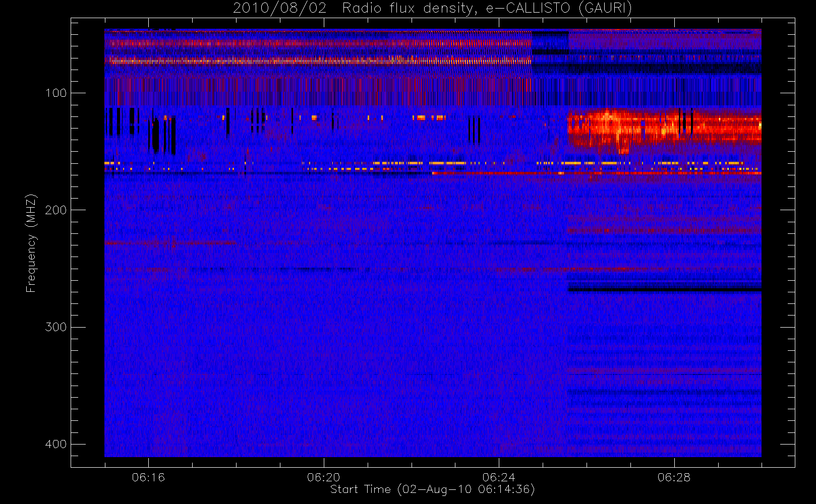
Task: Click the 06:20 time tick label
Action: [x=323, y=477]
